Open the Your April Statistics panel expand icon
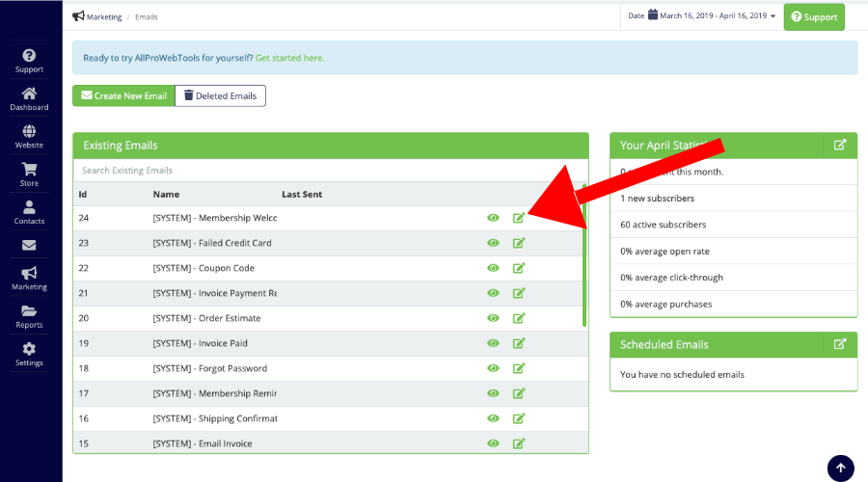Screen dimensions: 868x482 tap(840, 145)
